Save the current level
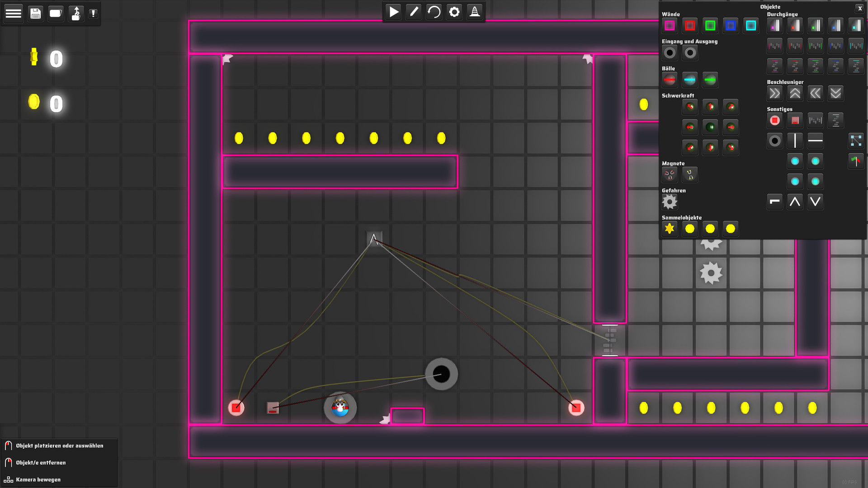Viewport: 868px width, 488px height. coord(35,13)
